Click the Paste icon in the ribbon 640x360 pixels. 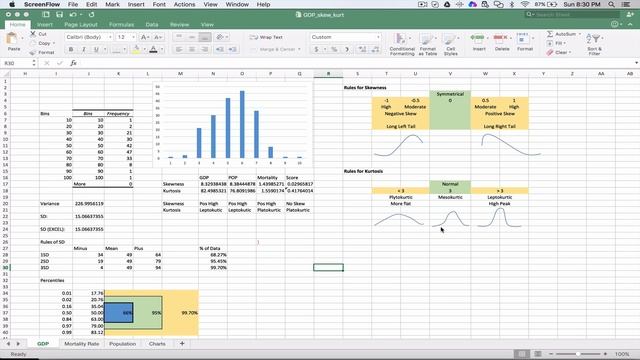tap(12, 39)
